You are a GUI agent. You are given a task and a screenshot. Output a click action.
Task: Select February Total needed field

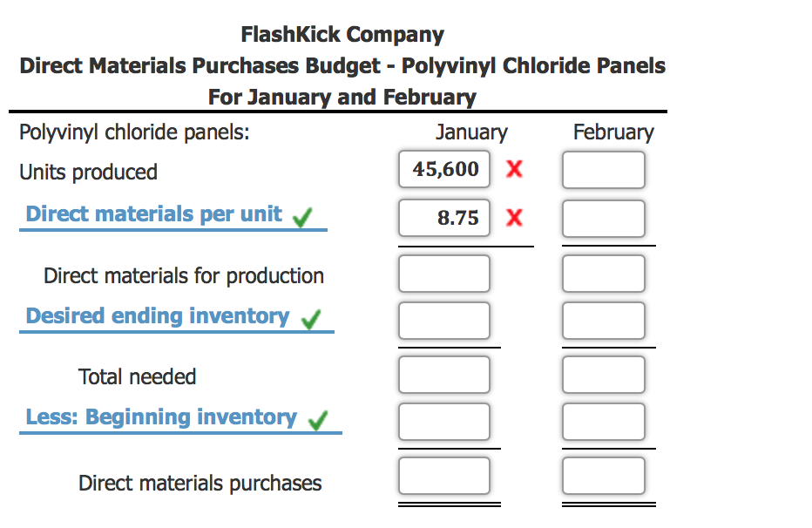click(x=604, y=374)
